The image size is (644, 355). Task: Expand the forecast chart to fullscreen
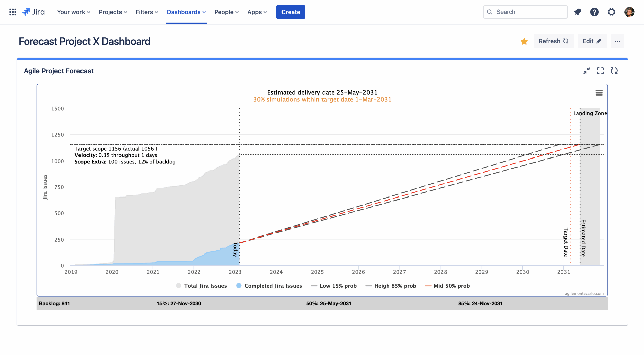601,71
